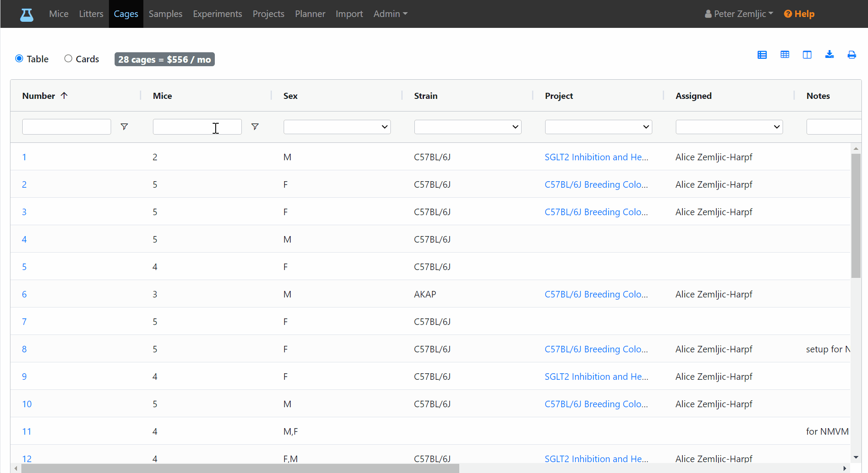Click the Number filter text field

click(67, 127)
